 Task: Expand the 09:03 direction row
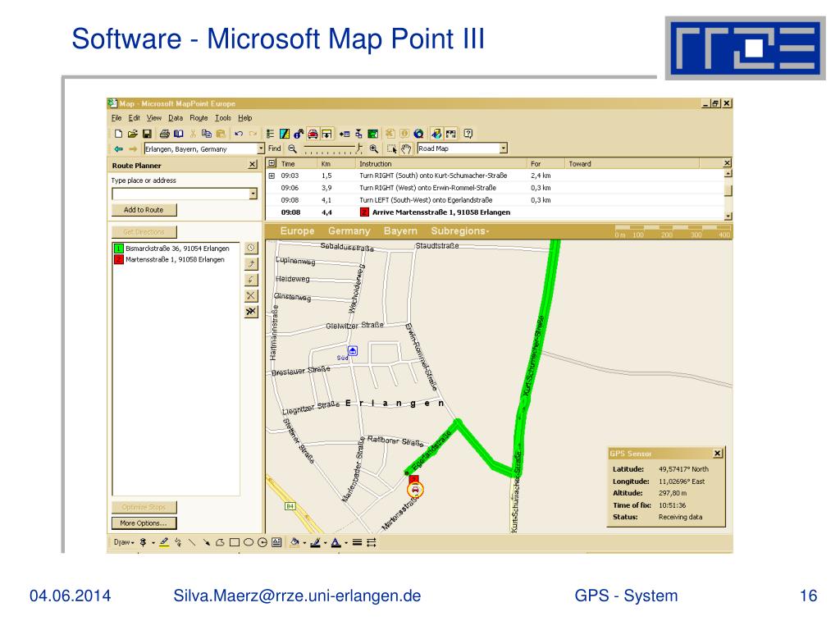pos(272,176)
